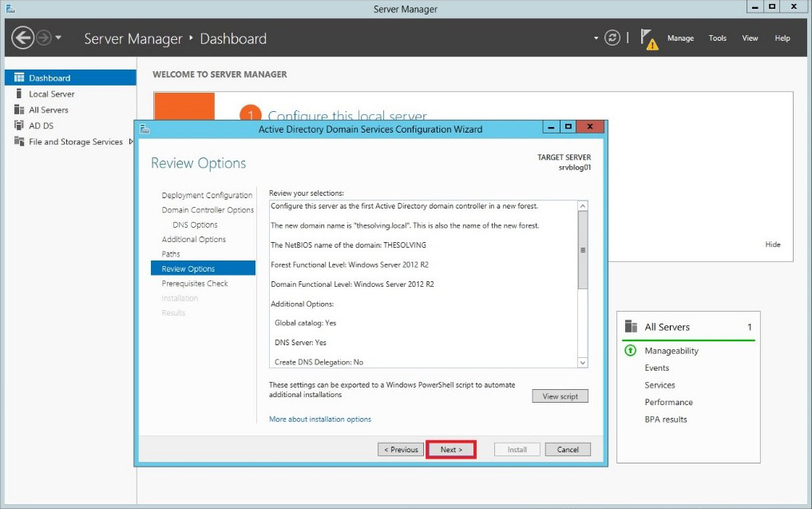Expand File and Storage Services arrow
Image resolution: width=812 pixels, height=509 pixels.
click(x=131, y=141)
